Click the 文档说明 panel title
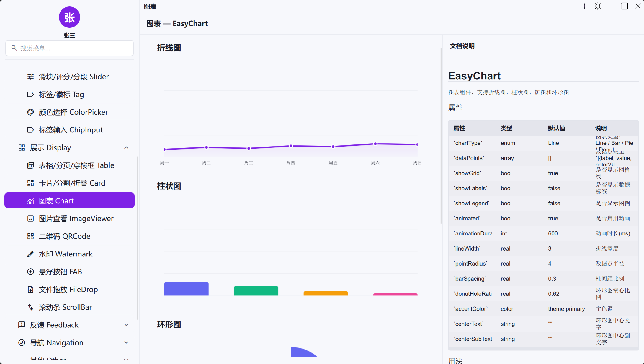Image resolution: width=644 pixels, height=364 pixels. coord(462,46)
